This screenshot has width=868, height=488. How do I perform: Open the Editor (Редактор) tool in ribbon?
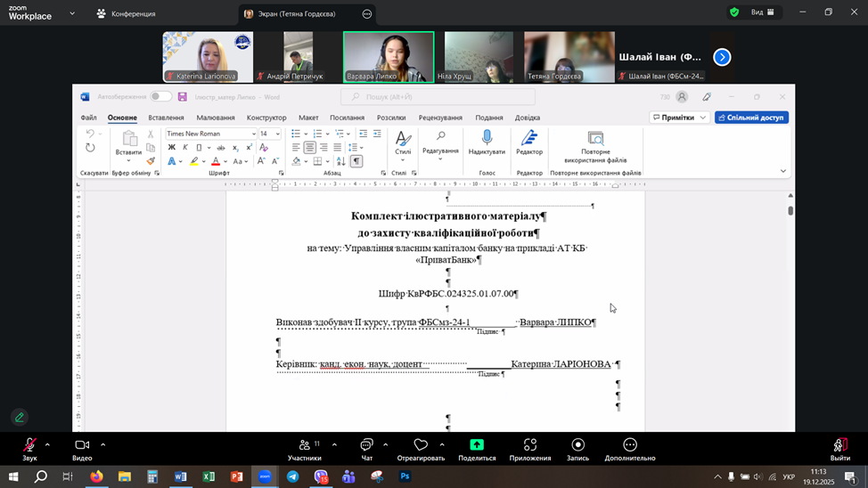click(x=529, y=137)
